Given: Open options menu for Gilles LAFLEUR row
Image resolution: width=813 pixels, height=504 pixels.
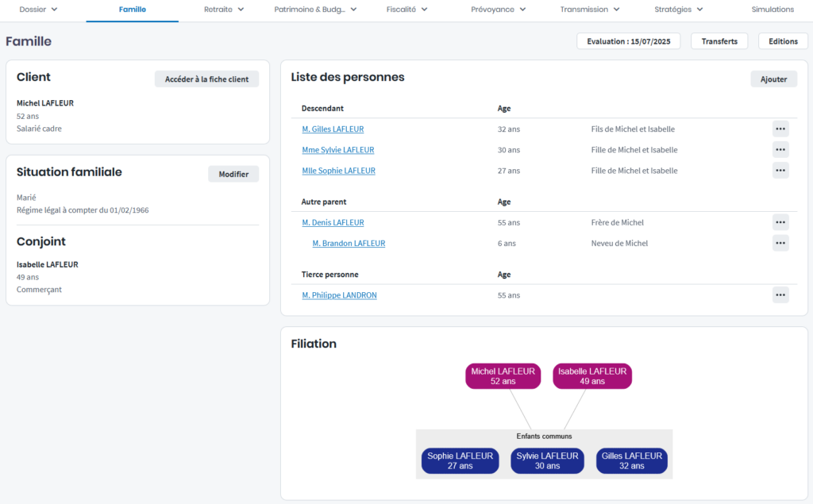Looking at the screenshot, I should coord(780,129).
